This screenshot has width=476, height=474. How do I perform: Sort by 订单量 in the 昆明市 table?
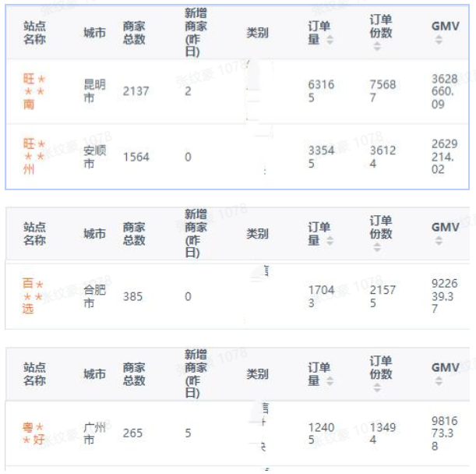(330, 40)
